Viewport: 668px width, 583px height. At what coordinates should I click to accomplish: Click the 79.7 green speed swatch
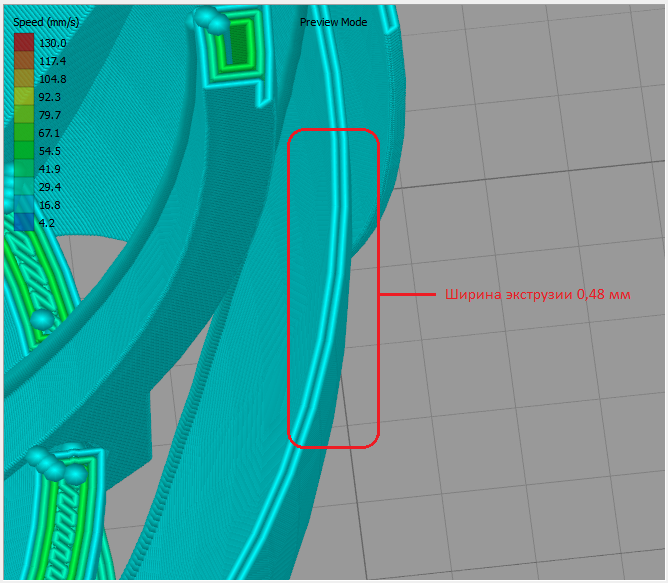[x=24, y=115]
